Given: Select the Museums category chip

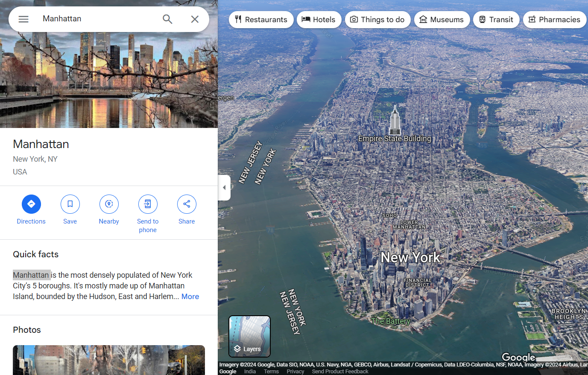Looking at the screenshot, I should point(442,20).
